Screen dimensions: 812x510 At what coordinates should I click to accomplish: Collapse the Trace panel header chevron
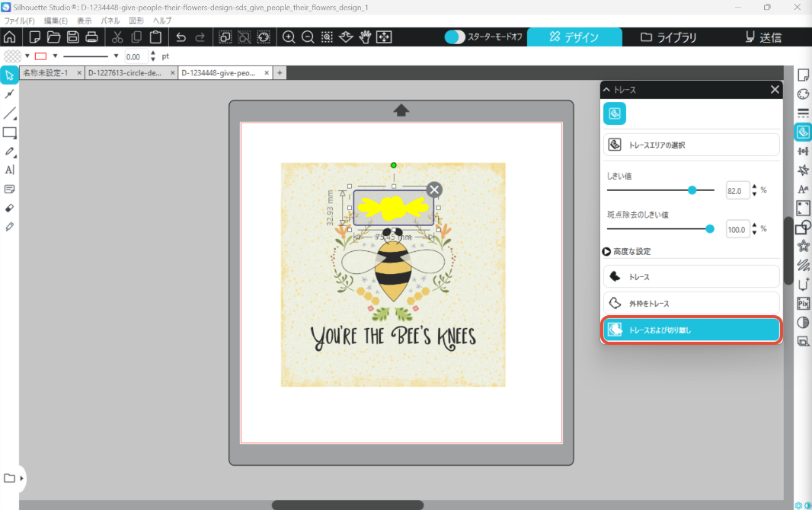click(x=606, y=90)
